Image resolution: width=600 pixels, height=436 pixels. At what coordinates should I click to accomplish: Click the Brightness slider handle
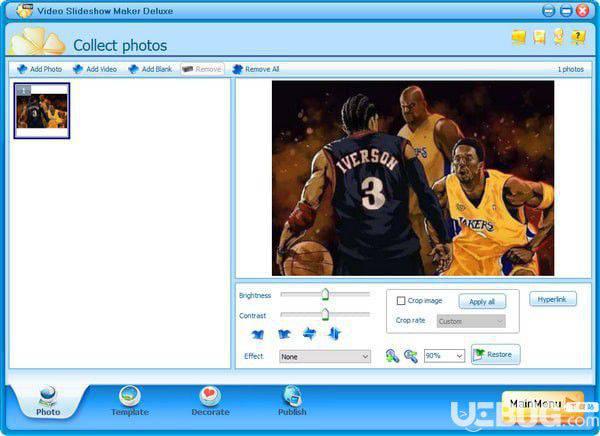click(x=325, y=294)
